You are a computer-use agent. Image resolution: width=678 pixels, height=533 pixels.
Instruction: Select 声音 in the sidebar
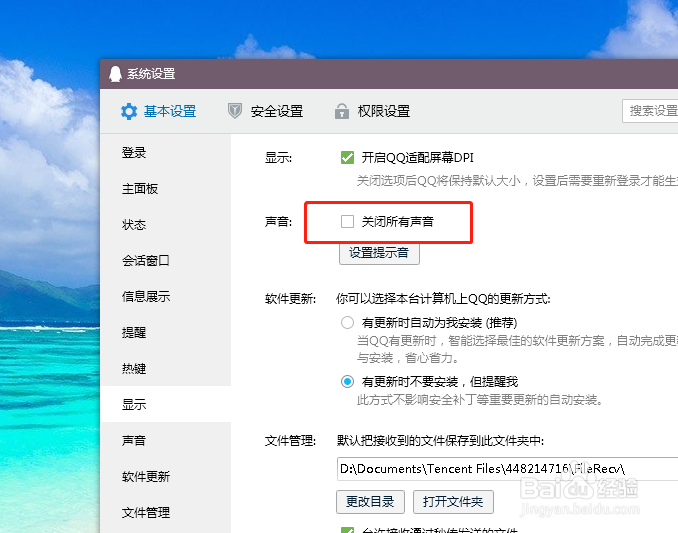(166, 440)
